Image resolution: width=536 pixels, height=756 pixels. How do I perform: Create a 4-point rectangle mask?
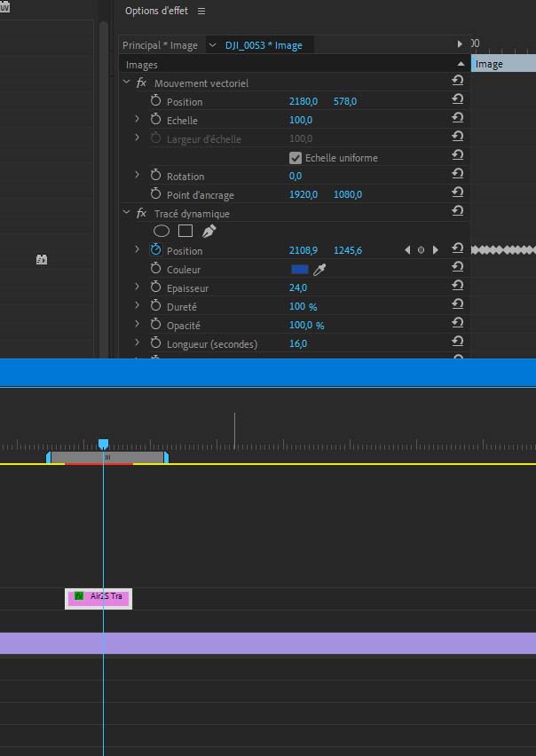pyautogui.click(x=185, y=231)
